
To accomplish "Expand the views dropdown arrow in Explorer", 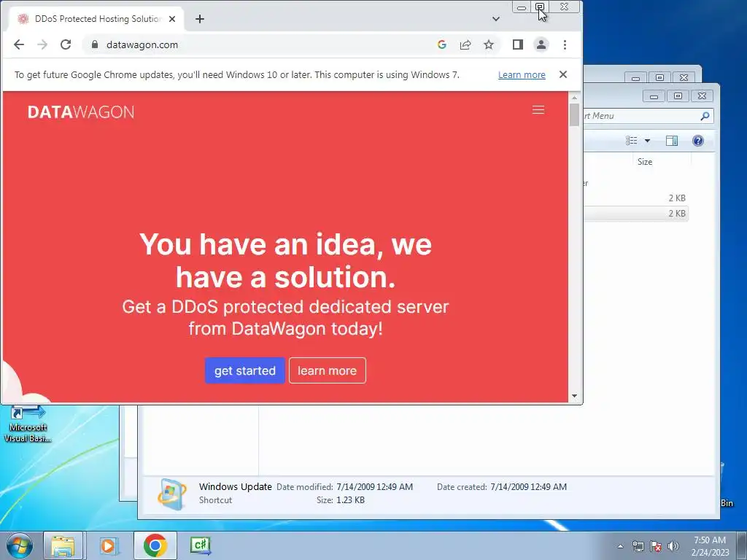I will (x=648, y=141).
